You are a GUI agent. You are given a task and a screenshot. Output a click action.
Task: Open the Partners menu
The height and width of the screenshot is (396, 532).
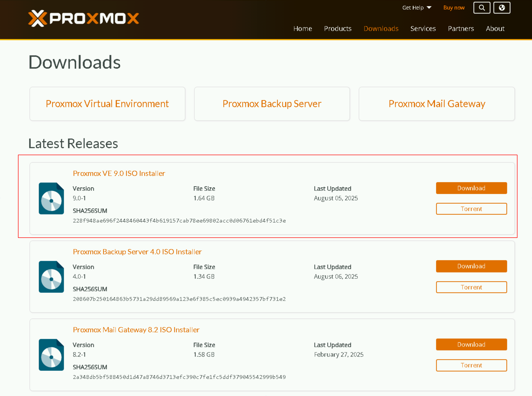point(461,29)
